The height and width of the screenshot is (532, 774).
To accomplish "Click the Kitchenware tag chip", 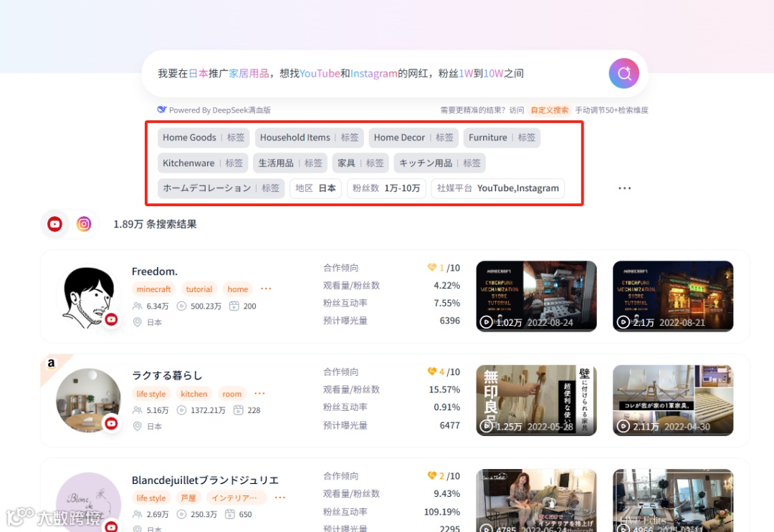I will coord(203,163).
